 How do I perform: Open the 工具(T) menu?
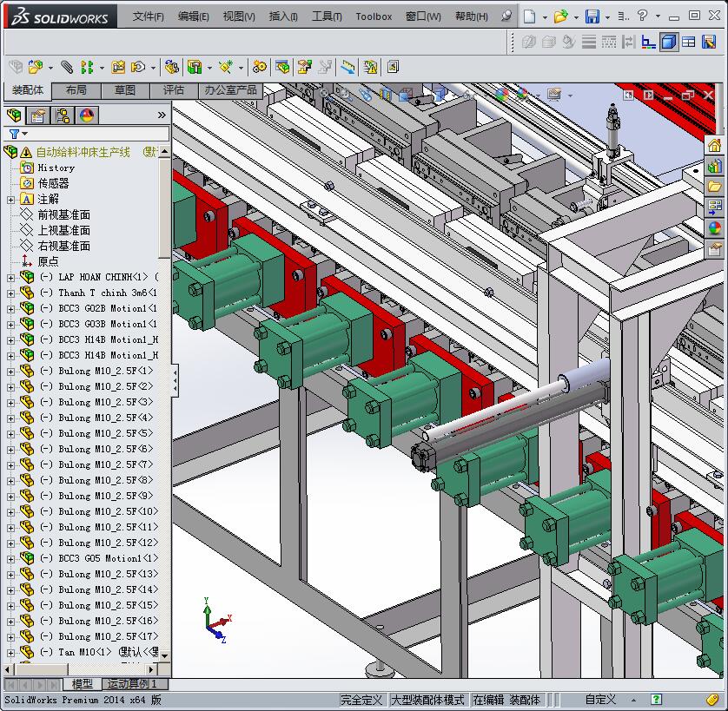328,16
